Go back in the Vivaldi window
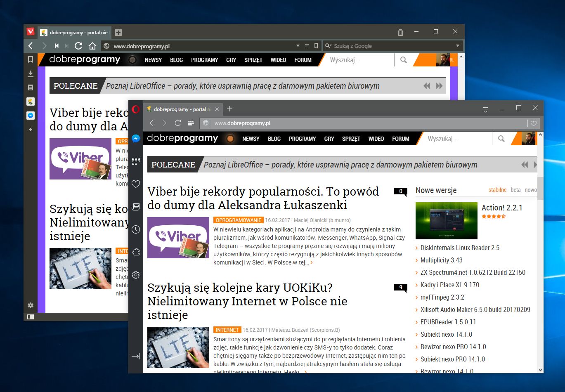565x392 pixels. tap(31, 46)
